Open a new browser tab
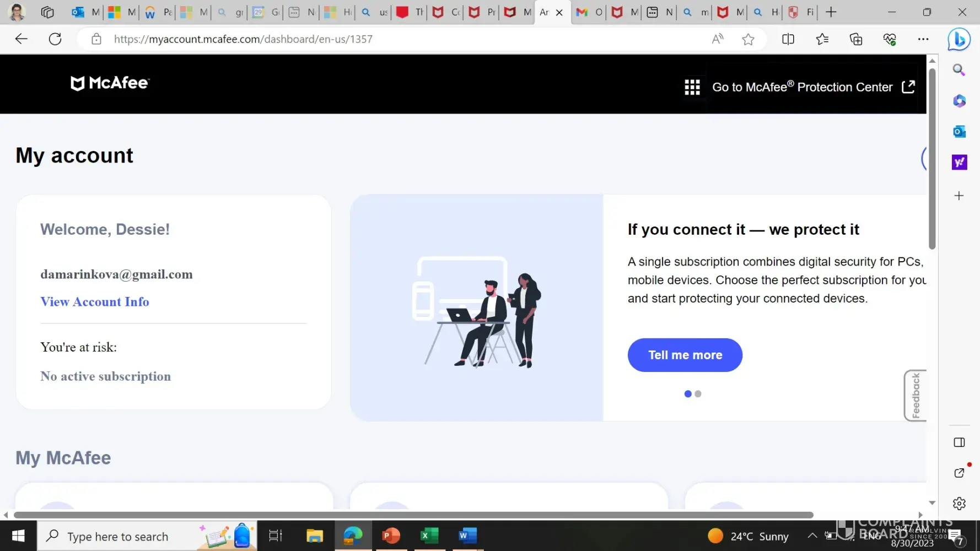 [831, 12]
